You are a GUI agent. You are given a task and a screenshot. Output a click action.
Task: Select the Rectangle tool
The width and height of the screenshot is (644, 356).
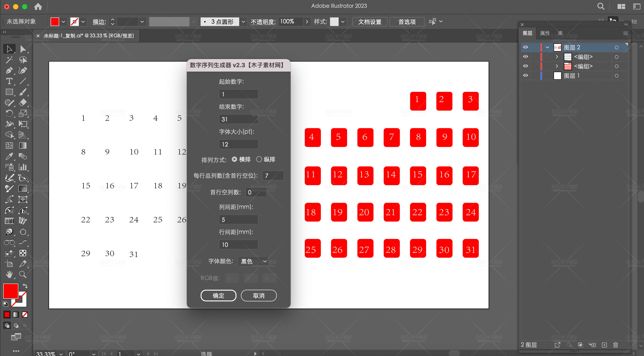click(x=9, y=92)
